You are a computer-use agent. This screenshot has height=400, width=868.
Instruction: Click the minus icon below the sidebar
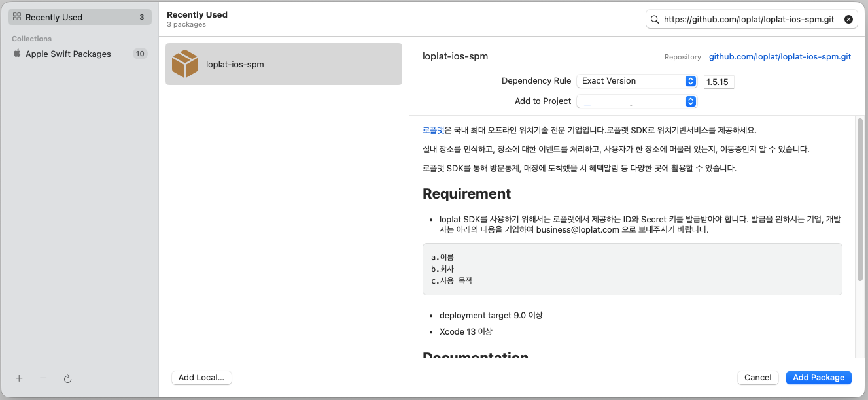pos(43,378)
